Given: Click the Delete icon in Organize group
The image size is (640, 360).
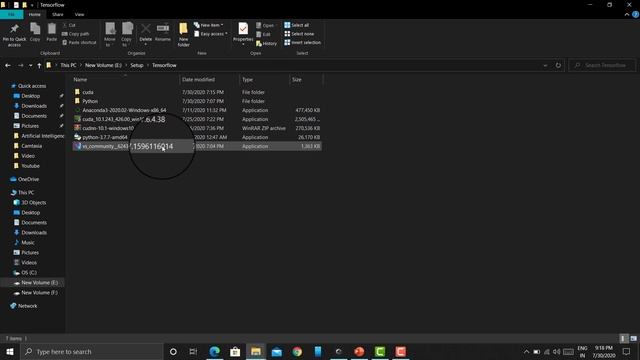Looking at the screenshot, I should [145, 33].
